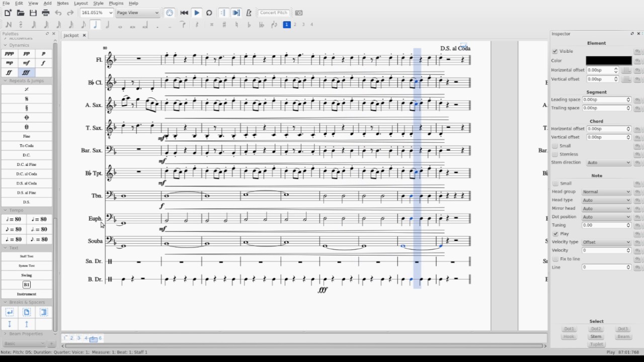Open the Color swatch in Inspector
This screenshot has width=644, height=362.
(x=609, y=60)
